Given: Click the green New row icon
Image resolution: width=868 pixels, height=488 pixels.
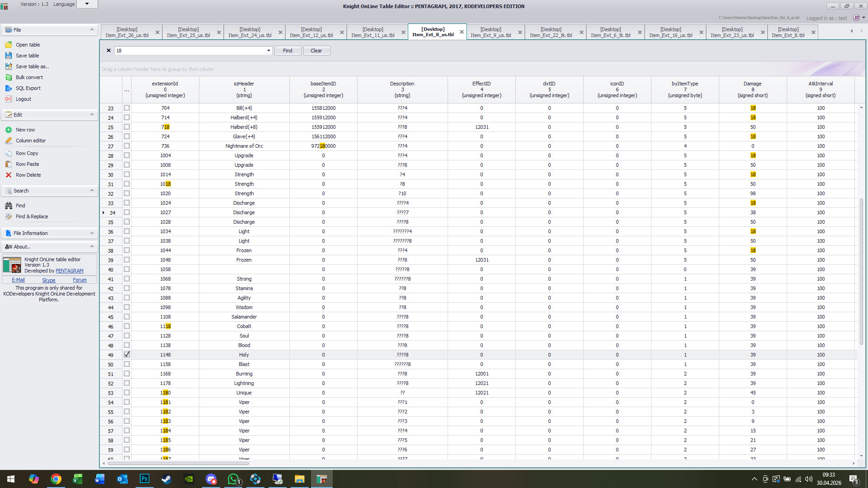Looking at the screenshot, I should tap(8, 130).
